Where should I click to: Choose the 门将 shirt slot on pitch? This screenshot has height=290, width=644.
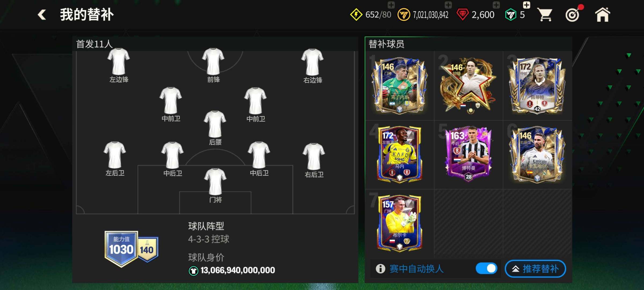coord(215,185)
